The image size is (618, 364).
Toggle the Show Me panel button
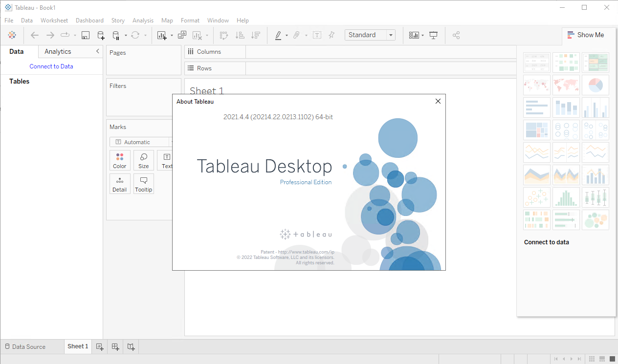pyautogui.click(x=586, y=35)
